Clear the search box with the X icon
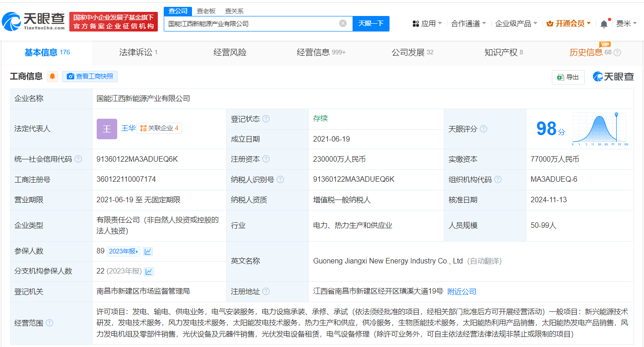The width and height of the screenshot is (644, 347). click(x=343, y=23)
